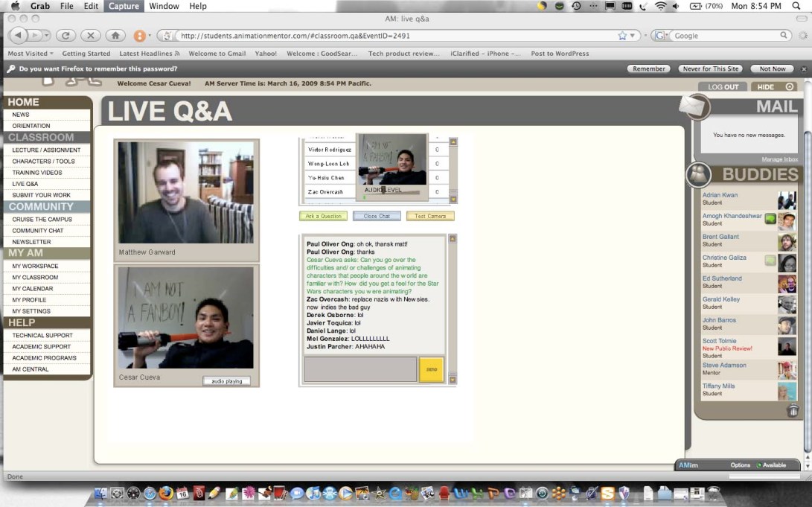Open the buddies trash can icon
Image resolution: width=812 pixels, height=507 pixels.
[793, 410]
